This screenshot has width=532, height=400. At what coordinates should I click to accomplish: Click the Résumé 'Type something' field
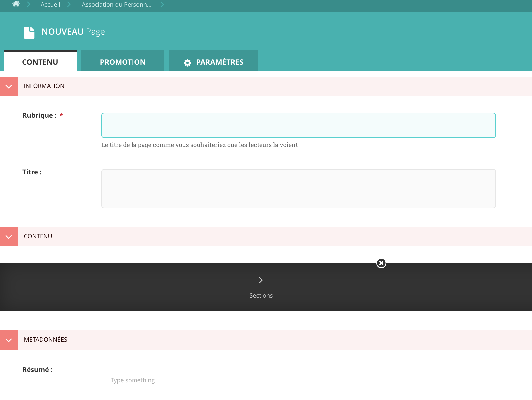[x=133, y=380]
